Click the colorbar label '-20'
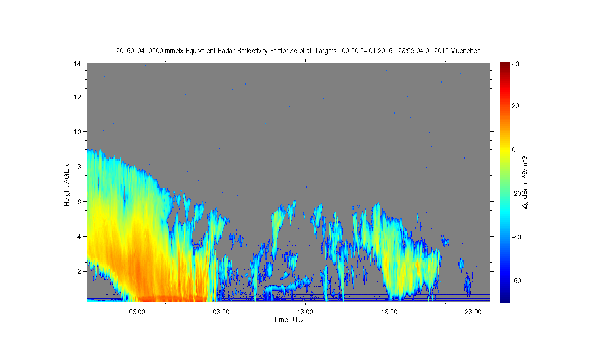 pos(516,193)
